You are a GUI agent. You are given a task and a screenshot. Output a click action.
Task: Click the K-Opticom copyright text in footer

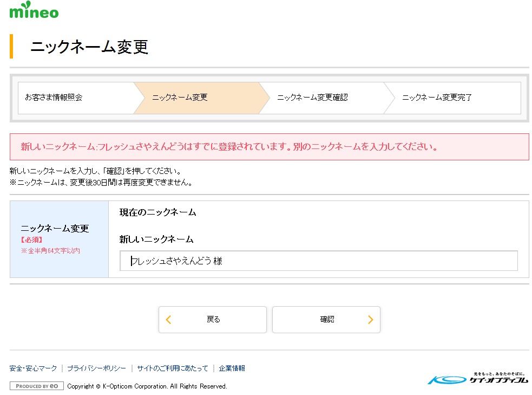(x=147, y=386)
